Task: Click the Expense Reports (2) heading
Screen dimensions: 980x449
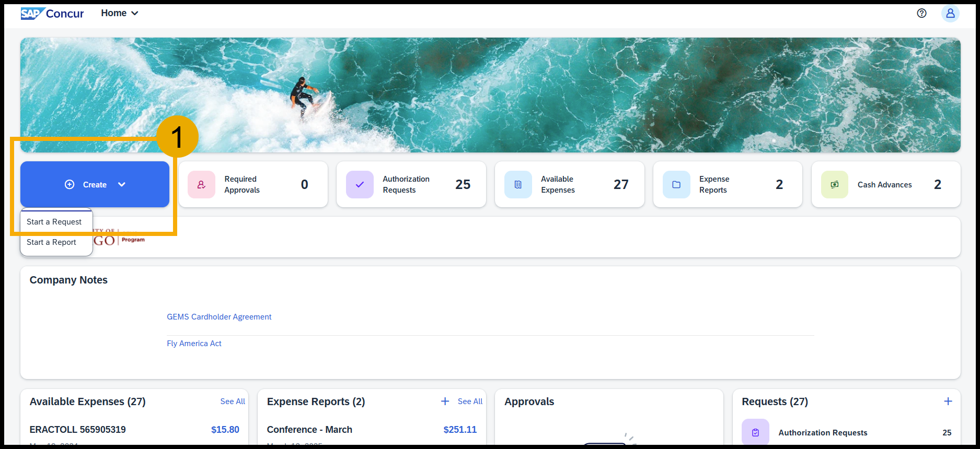Action: click(x=316, y=401)
